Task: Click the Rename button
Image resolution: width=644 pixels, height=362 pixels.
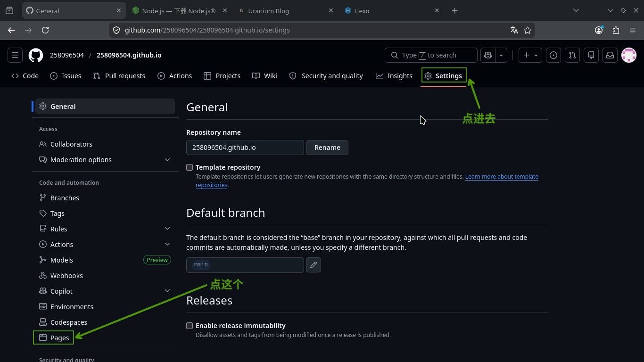Action: pos(327,148)
